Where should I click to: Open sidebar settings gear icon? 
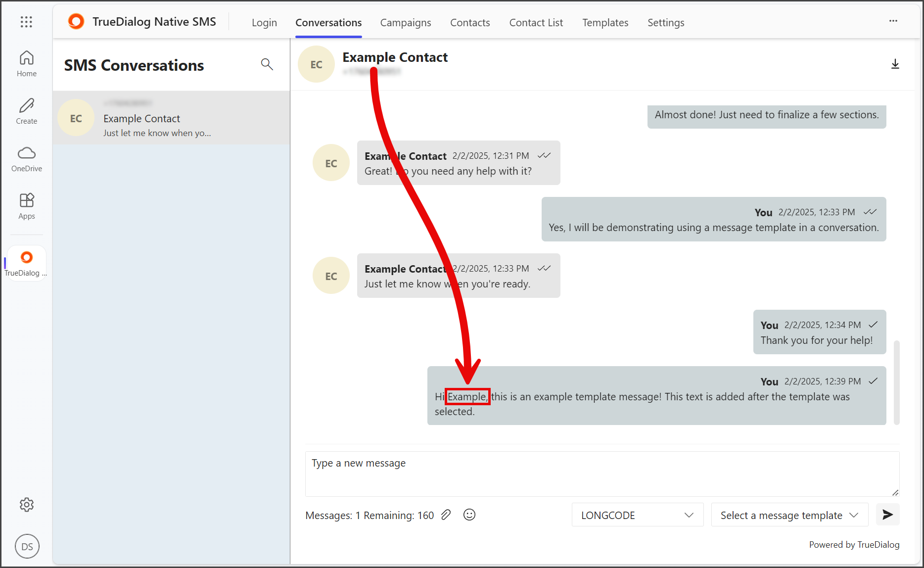pyautogui.click(x=27, y=505)
